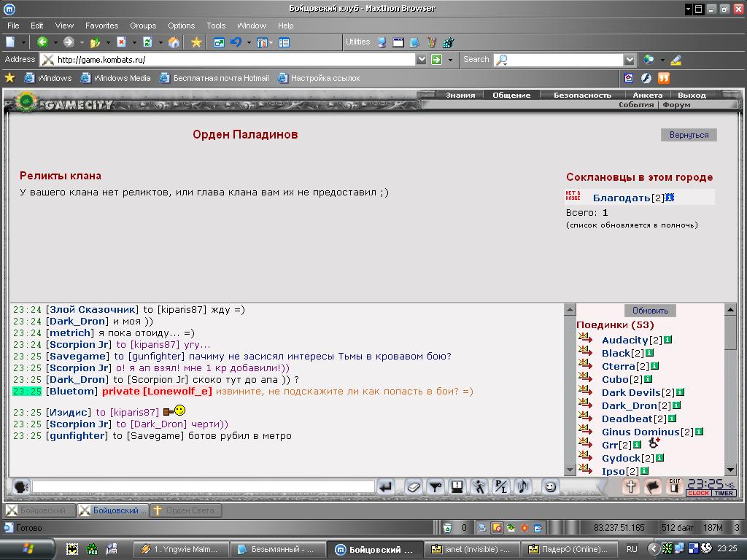Click the Благодать clan member link
Image resolution: width=747 pixels, height=560 pixels.
click(x=622, y=198)
